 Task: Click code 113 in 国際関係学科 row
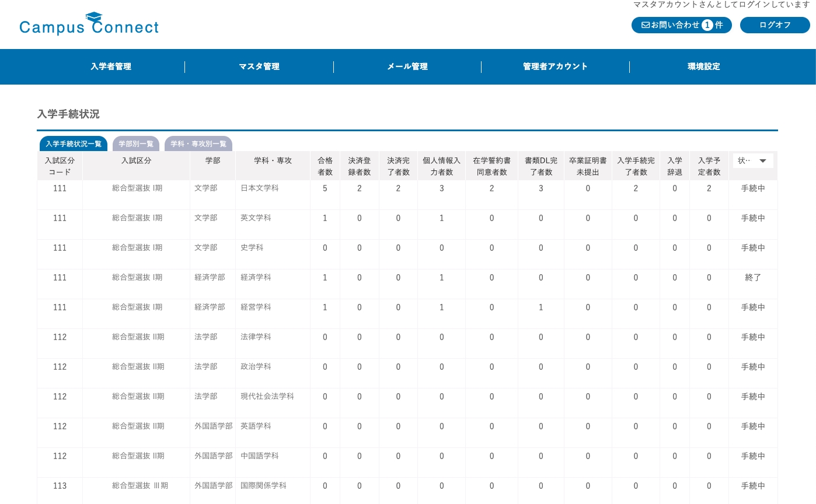point(60,486)
